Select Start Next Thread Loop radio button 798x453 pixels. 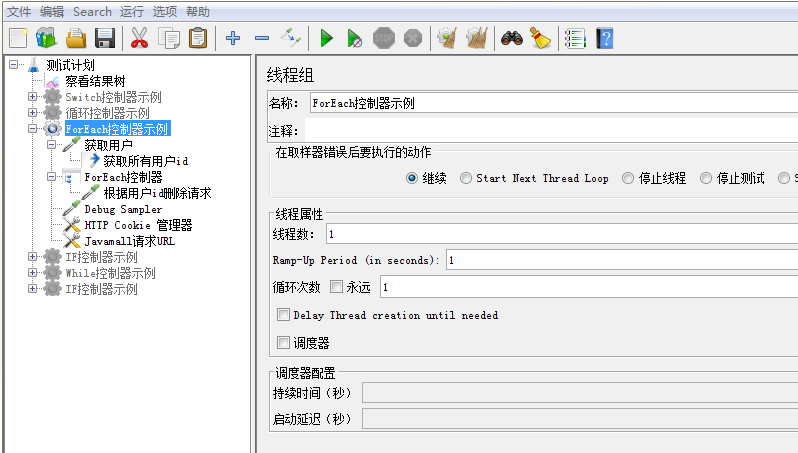[x=466, y=178]
